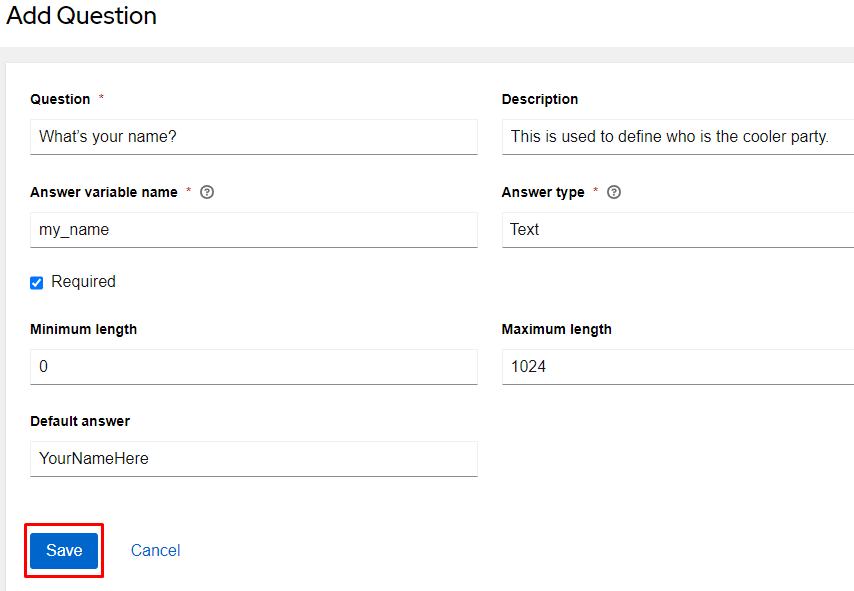Select the Answer variable name input "my_name"
This screenshot has height=591, width=854.
pos(253,230)
